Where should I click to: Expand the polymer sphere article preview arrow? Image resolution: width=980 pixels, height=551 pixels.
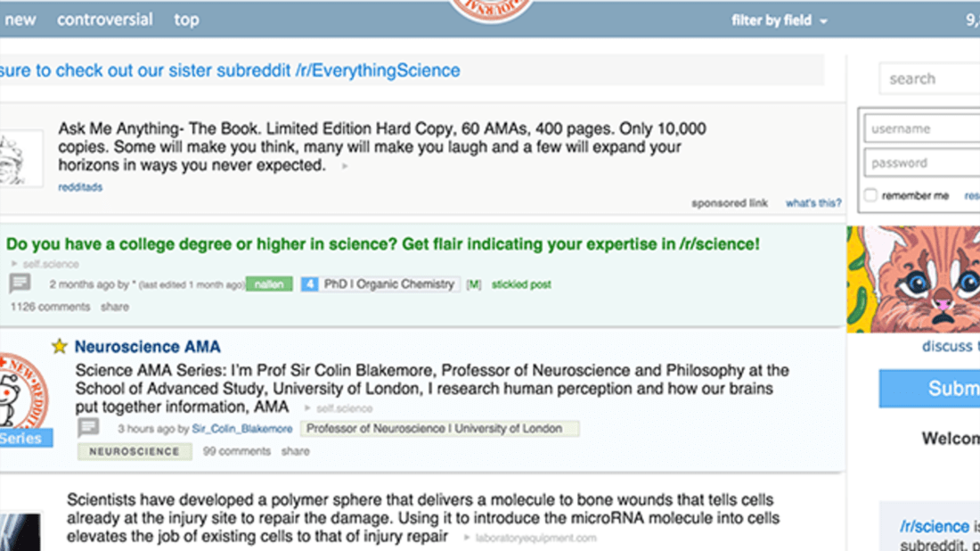point(466,538)
